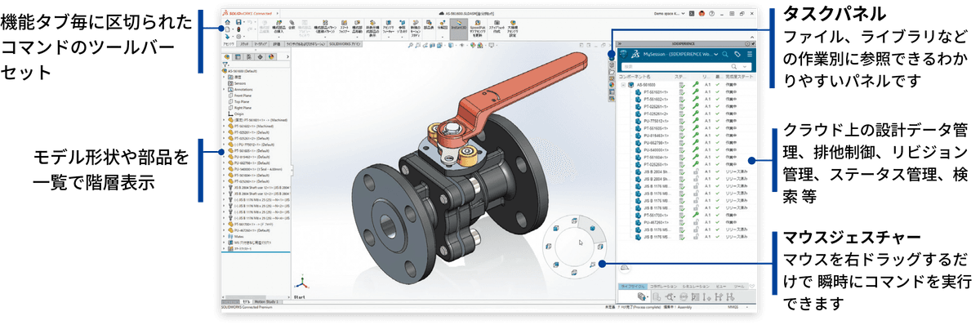
Task: Select Origin in the feature tree
Action: tap(238, 113)
